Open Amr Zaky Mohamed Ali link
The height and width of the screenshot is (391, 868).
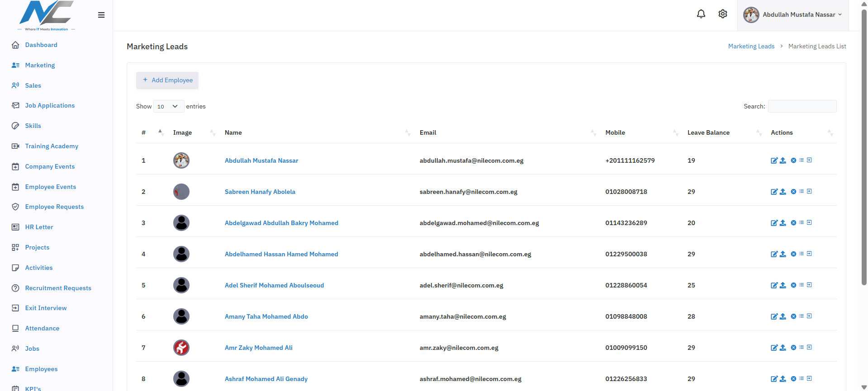tap(259, 348)
